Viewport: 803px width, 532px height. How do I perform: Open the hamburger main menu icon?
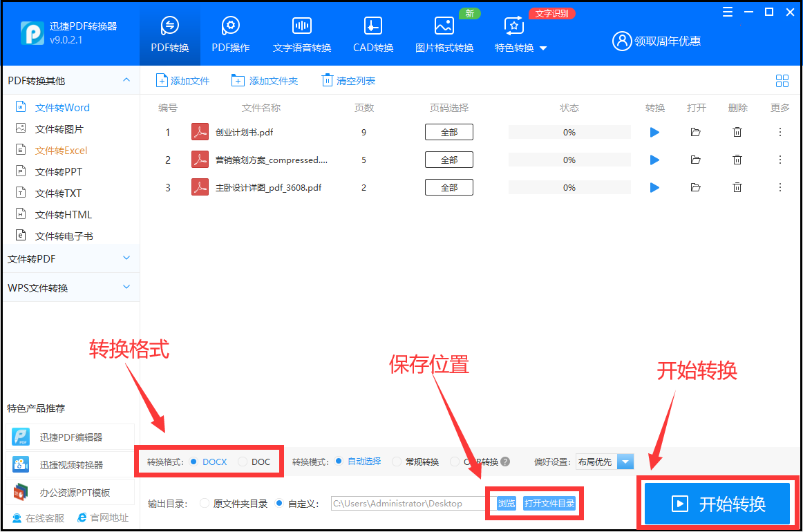(727, 12)
